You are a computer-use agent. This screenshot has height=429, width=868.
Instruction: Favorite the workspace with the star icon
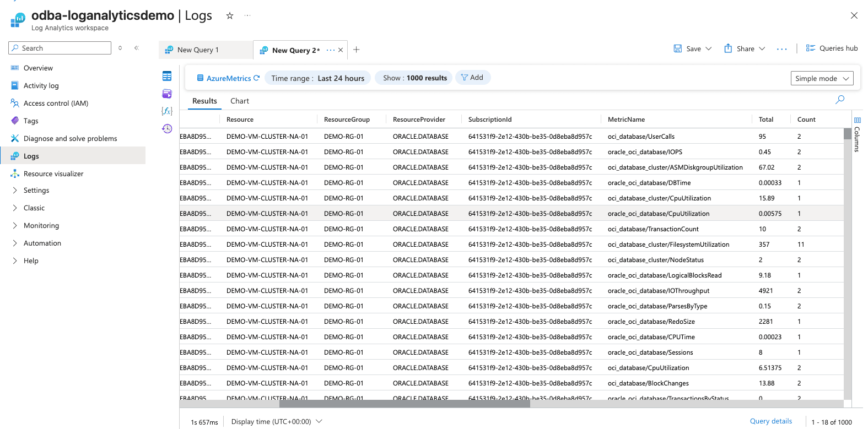230,16
